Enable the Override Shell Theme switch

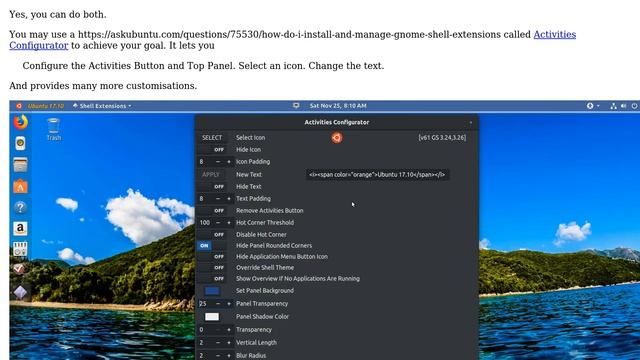[x=212, y=268]
